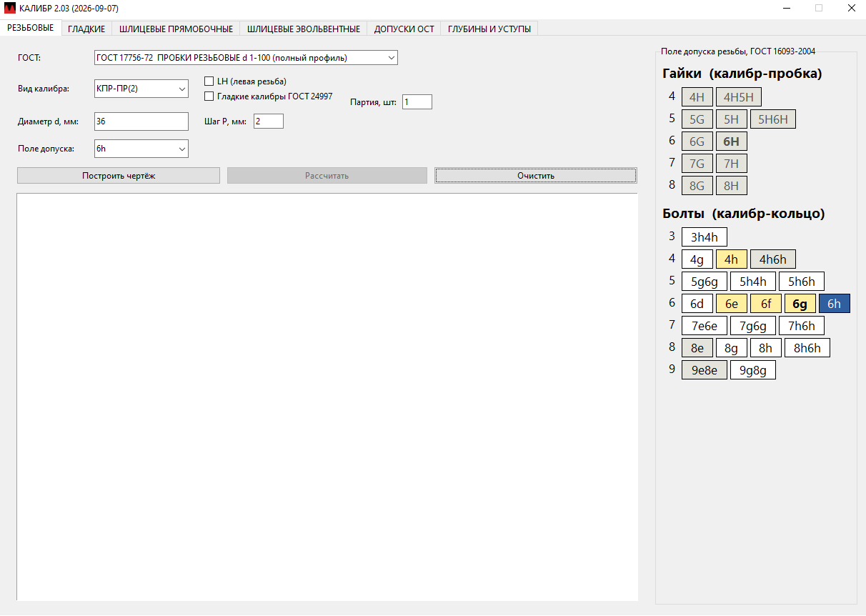Screen dimensions: 866x616
Task: Click the Очистить button
Action: 536,176
